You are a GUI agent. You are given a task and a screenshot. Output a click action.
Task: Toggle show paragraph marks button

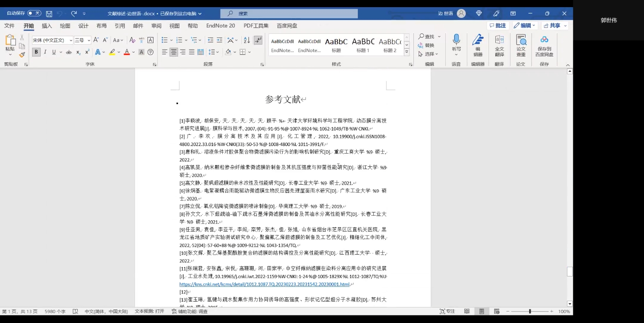pos(258,40)
